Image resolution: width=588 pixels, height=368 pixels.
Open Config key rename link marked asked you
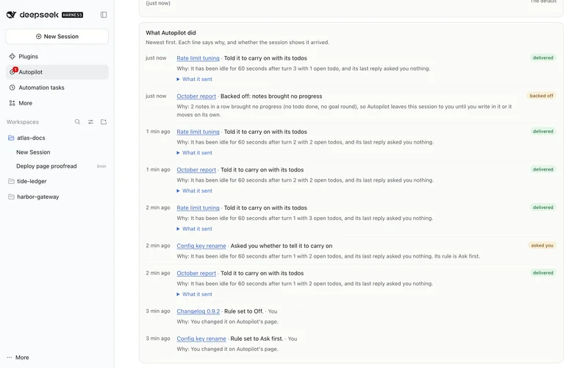tap(201, 246)
